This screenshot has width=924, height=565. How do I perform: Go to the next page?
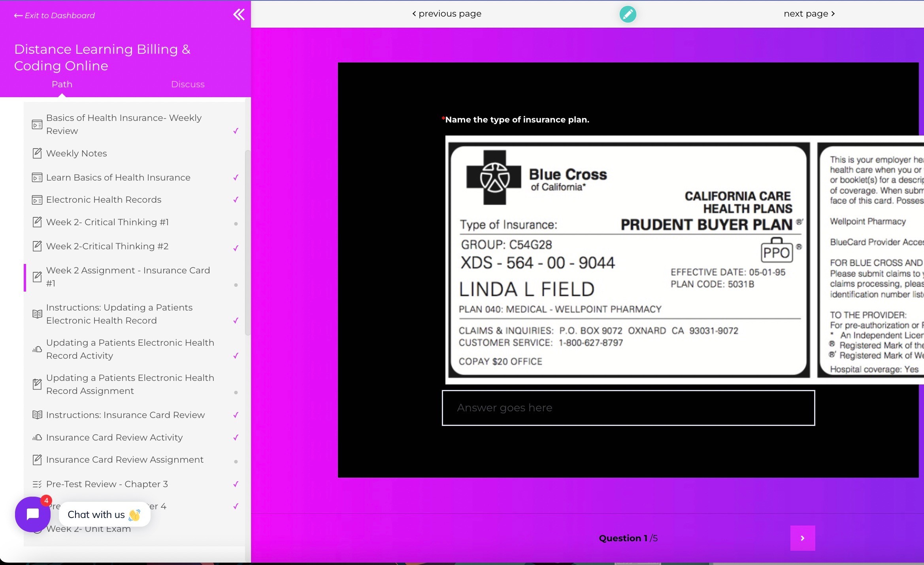809,14
